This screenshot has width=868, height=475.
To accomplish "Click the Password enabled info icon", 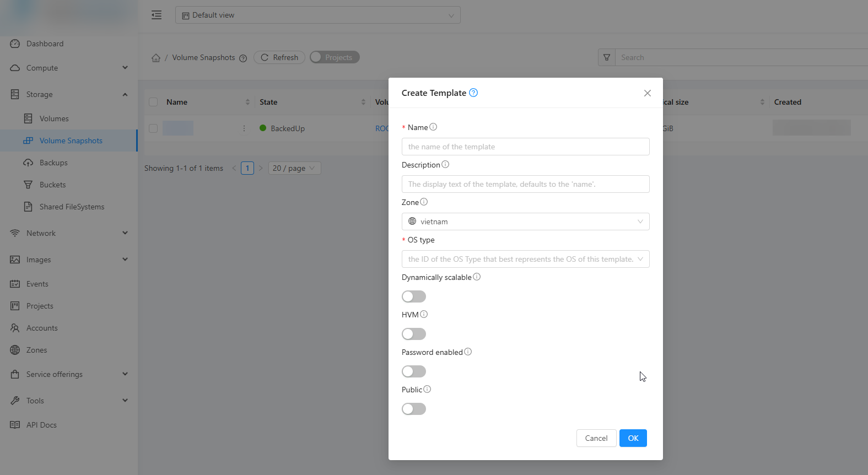I will (x=468, y=352).
